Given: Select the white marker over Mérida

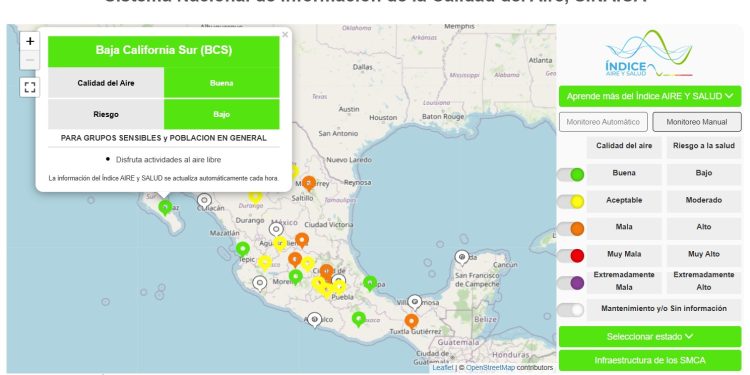Looking at the screenshot, I should (x=462, y=258).
